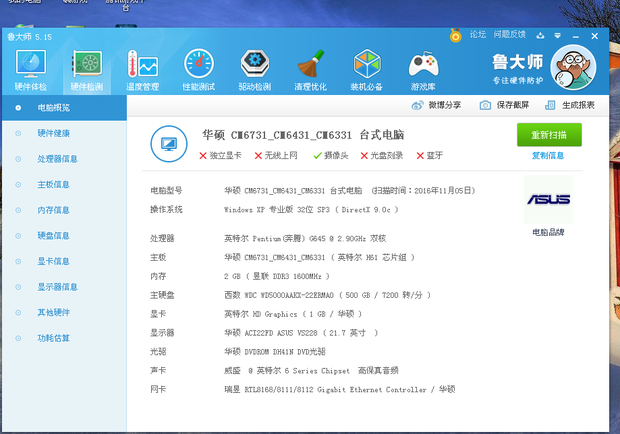Click the skin/download icon in title bar
This screenshot has width=620, height=434.
click(x=540, y=36)
